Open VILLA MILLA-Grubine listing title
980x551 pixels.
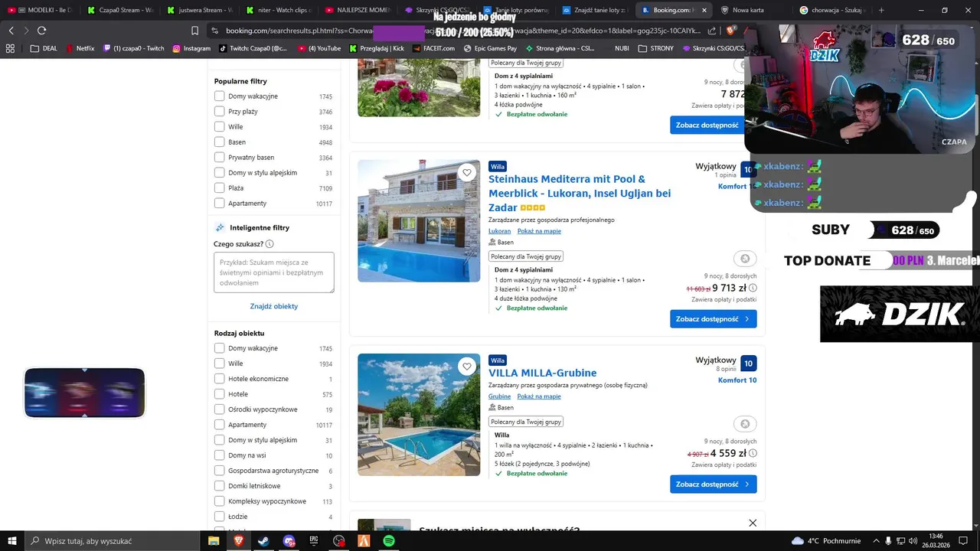tap(542, 373)
